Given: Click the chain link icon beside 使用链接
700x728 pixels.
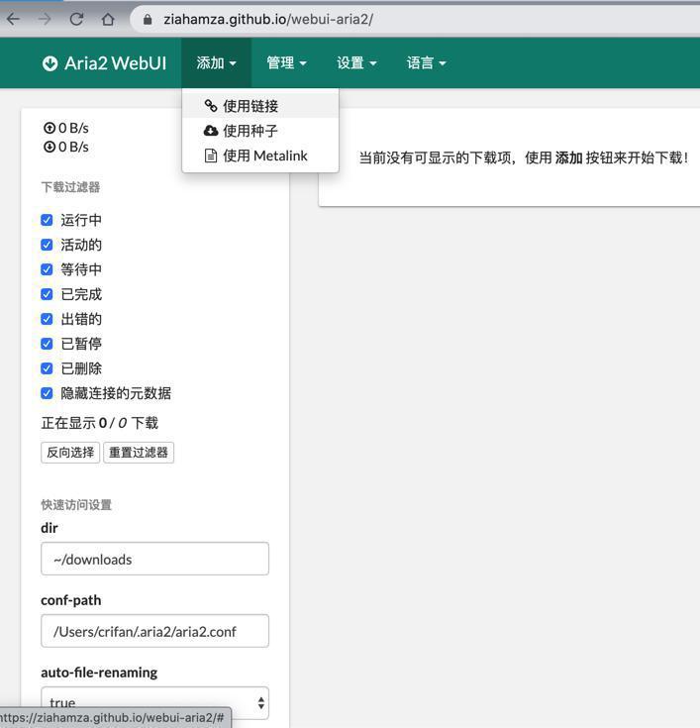Looking at the screenshot, I should [211, 106].
